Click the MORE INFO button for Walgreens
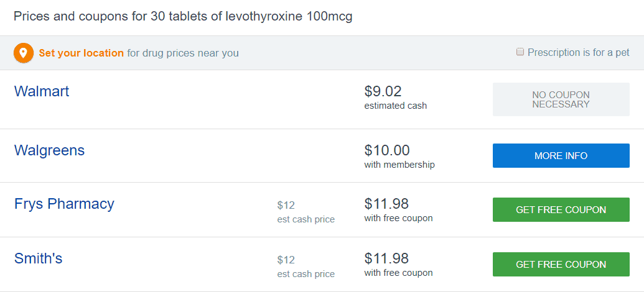Image resolution: width=644 pixels, height=292 pixels. (561, 156)
